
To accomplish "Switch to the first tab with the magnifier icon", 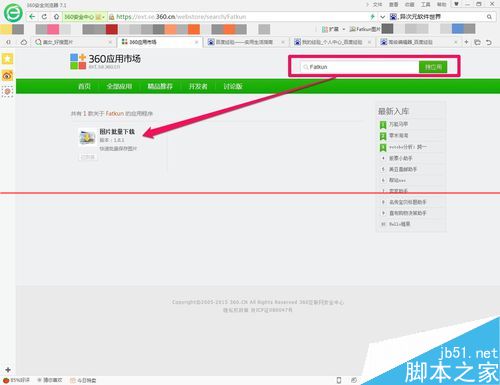I will 73,42.
